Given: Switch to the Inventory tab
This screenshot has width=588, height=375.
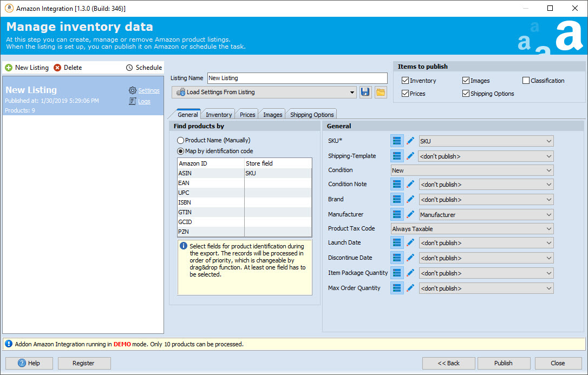Looking at the screenshot, I should (x=219, y=115).
